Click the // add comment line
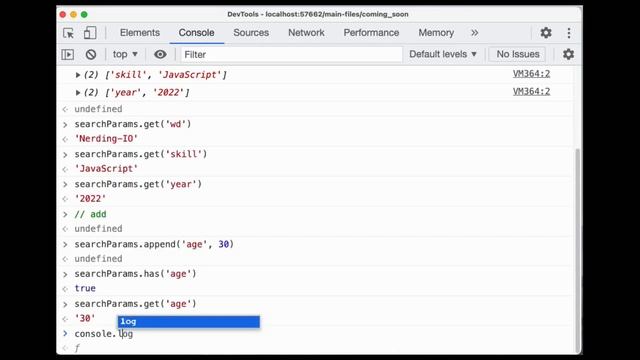640x360 pixels. [90, 214]
